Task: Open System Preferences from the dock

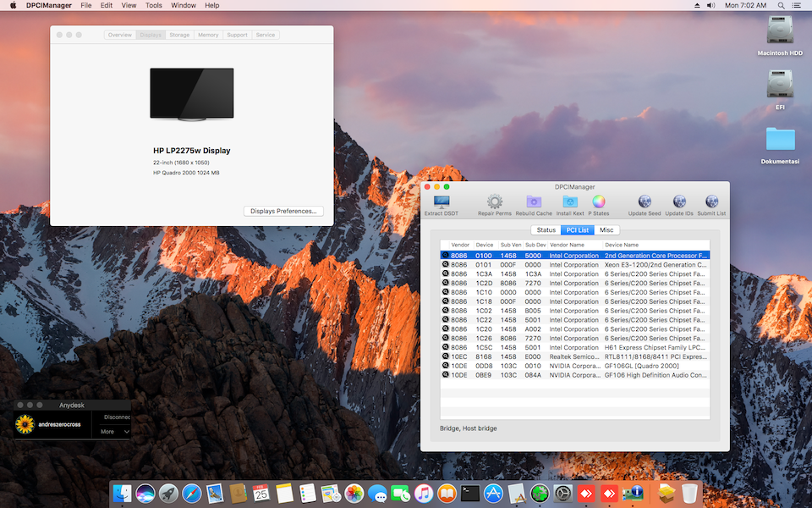Action: (x=563, y=494)
